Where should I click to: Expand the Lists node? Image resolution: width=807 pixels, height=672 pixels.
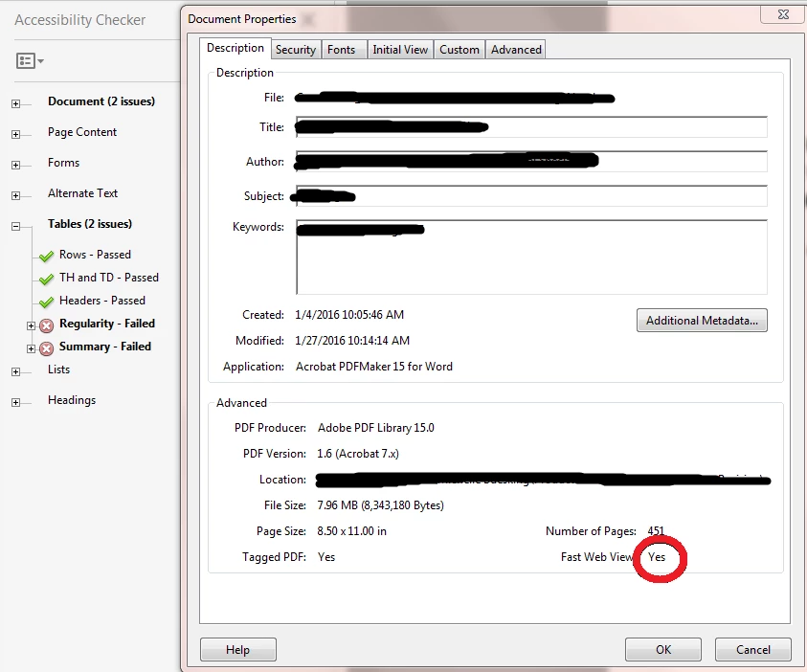[x=16, y=372]
